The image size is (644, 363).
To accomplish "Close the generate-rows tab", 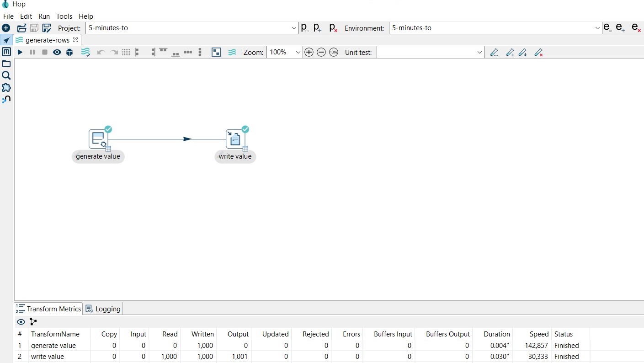I will (x=75, y=40).
